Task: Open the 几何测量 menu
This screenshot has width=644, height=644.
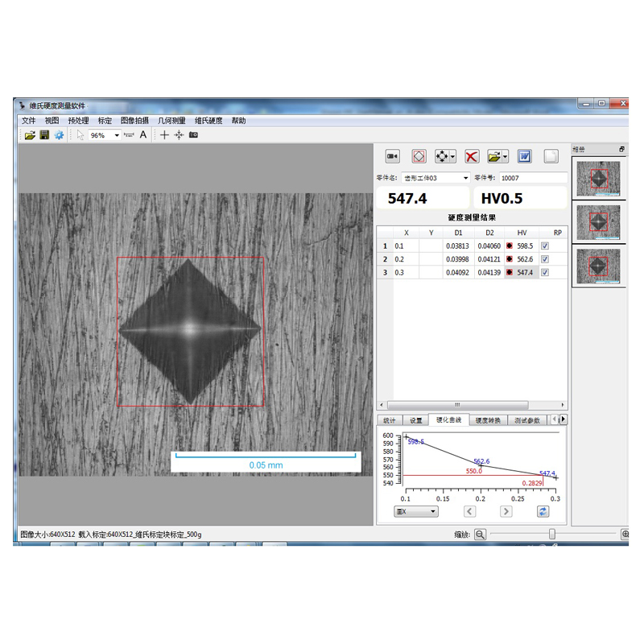Action: [x=171, y=120]
